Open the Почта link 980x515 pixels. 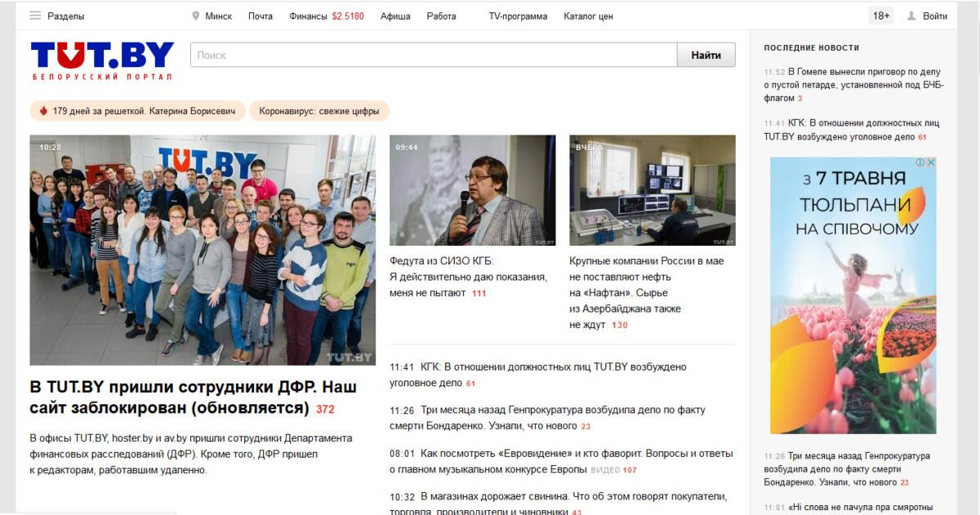261,16
